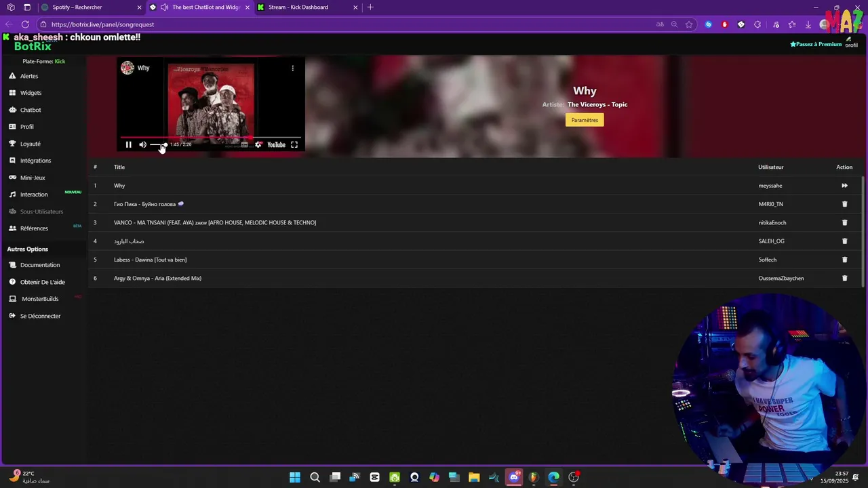
Task: Open Obtenir De L'aide link
Action: click(x=43, y=282)
